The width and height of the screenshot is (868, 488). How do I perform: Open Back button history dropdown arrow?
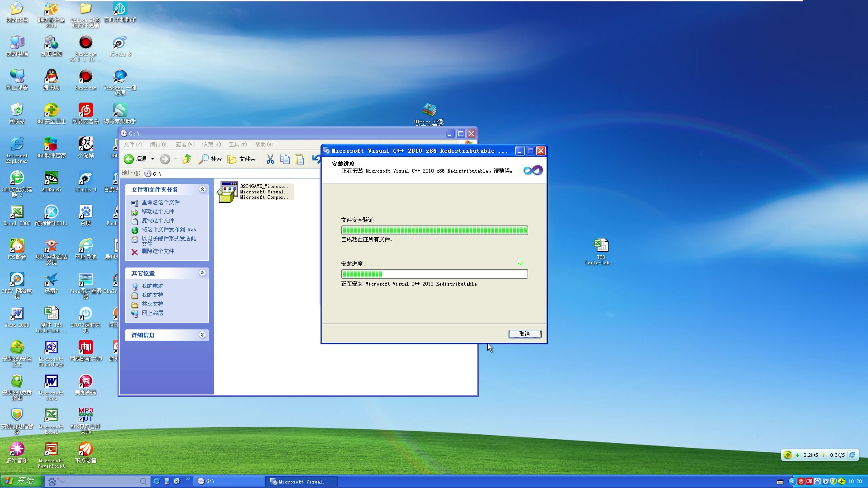(x=152, y=159)
